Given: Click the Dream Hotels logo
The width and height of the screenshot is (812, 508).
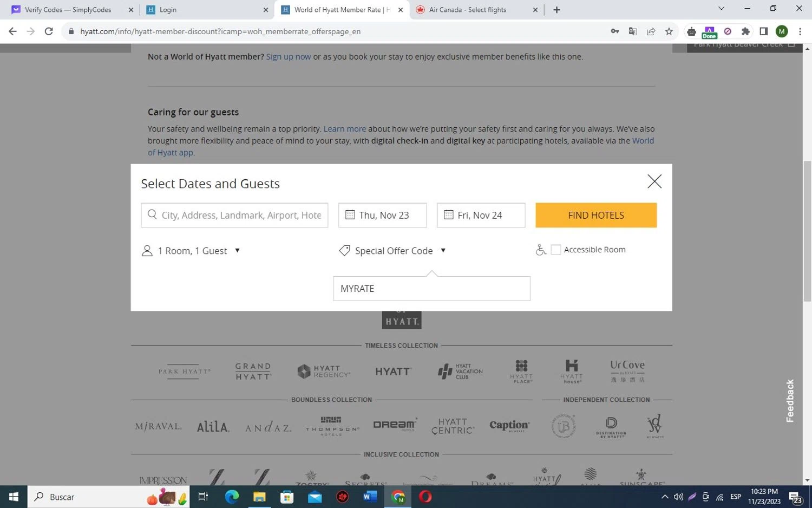Looking at the screenshot, I should click(395, 425).
